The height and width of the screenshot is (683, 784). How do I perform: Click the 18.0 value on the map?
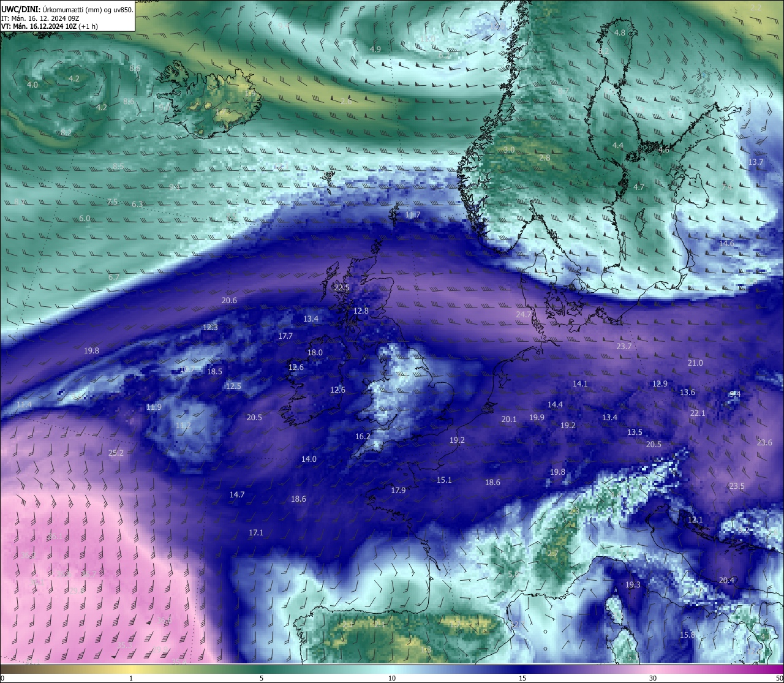(x=315, y=353)
